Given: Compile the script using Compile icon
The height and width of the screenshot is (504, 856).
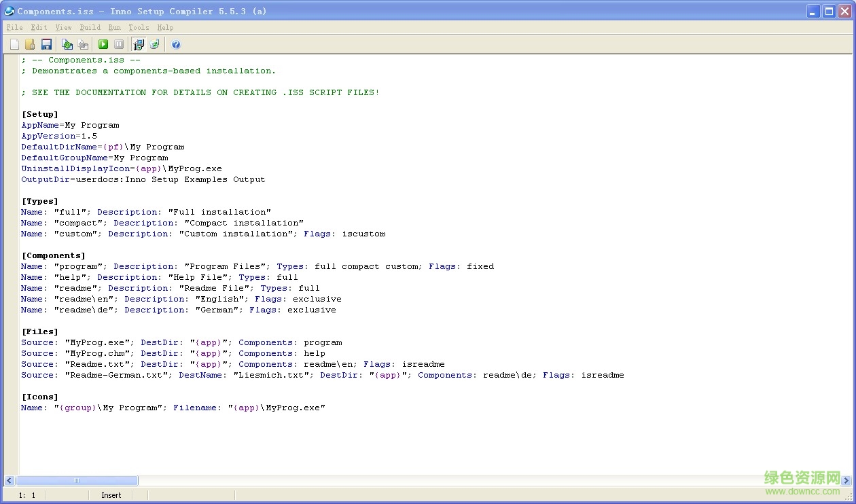Looking at the screenshot, I should (x=67, y=44).
